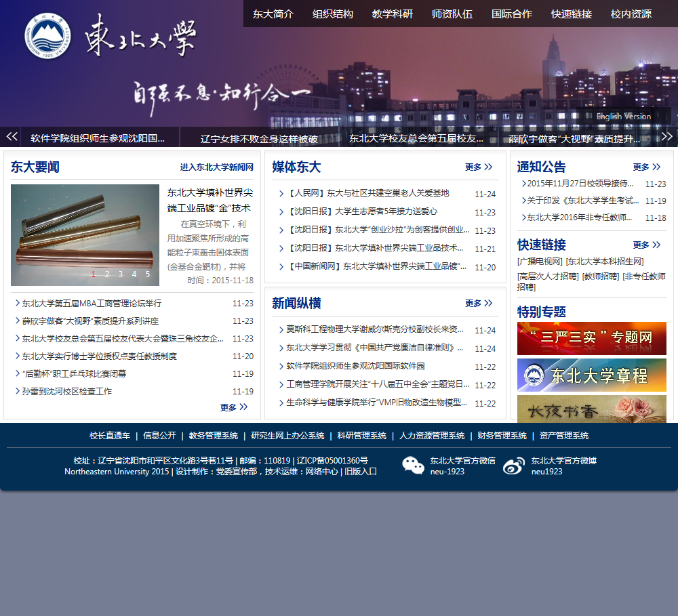Select slide number 5 on news carousel
This screenshot has width=678, height=616.
[147, 274]
